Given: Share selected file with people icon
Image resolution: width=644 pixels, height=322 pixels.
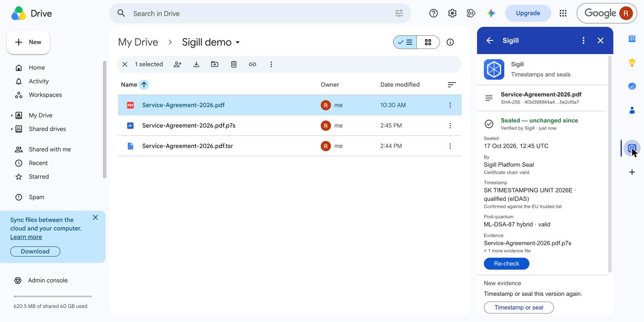Looking at the screenshot, I should [x=178, y=64].
